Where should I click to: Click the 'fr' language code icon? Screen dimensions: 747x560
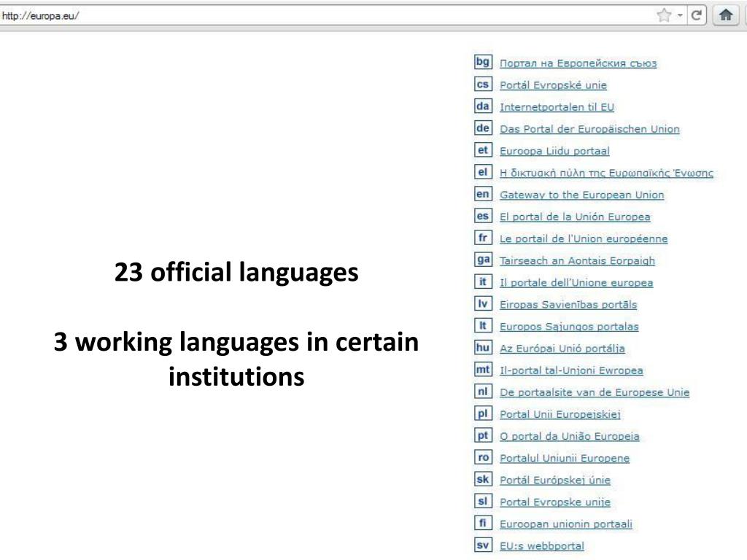pyautogui.click(x=483, y=237)
